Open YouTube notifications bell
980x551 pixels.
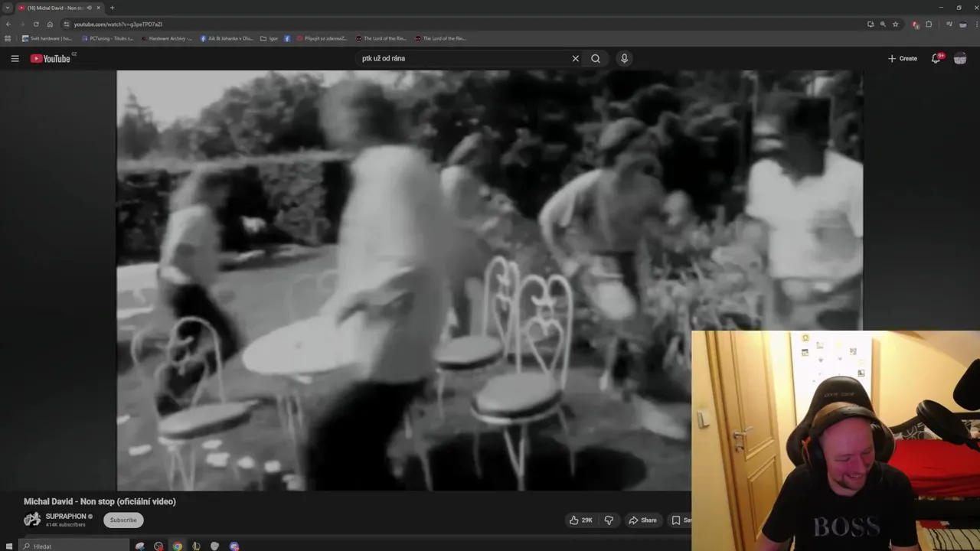936,58
